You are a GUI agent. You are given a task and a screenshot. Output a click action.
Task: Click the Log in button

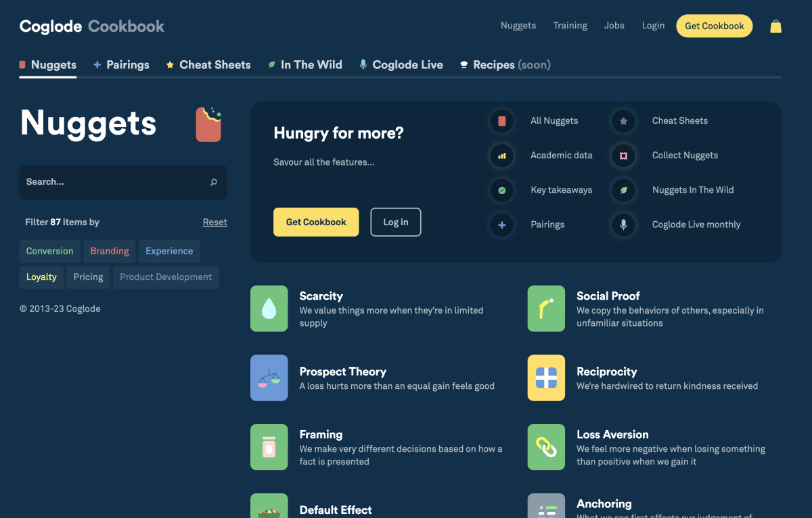pyautogui.click(x=396, y=222)
